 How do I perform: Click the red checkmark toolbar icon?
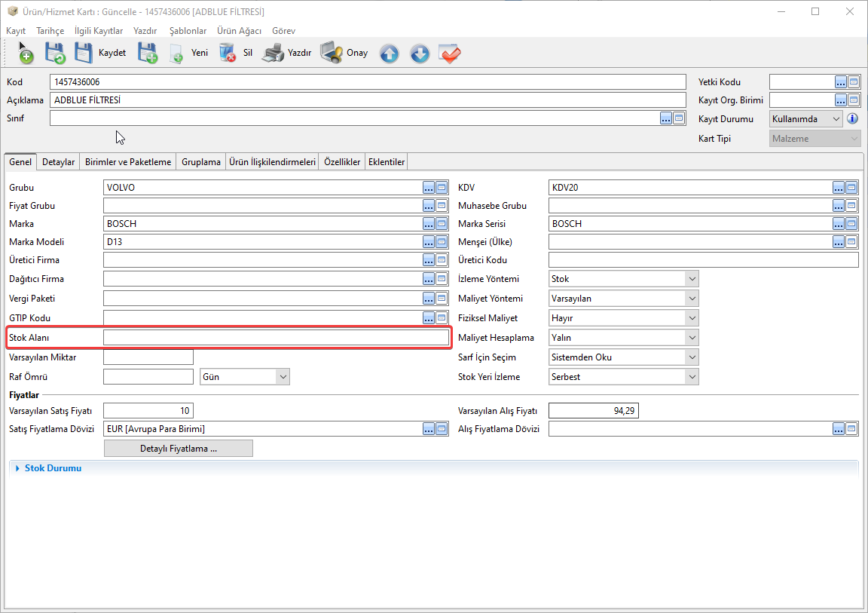coord(450,54)
